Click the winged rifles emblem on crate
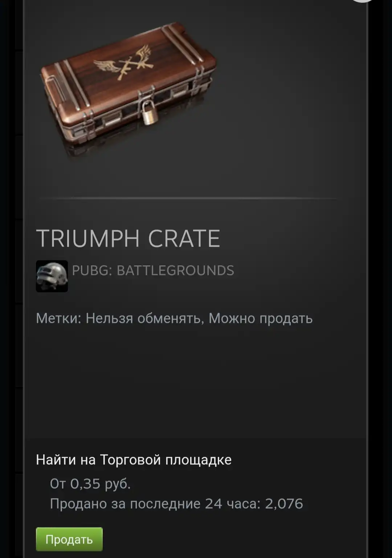Viewport: 392px width, 558px height. tap(123, 63)
